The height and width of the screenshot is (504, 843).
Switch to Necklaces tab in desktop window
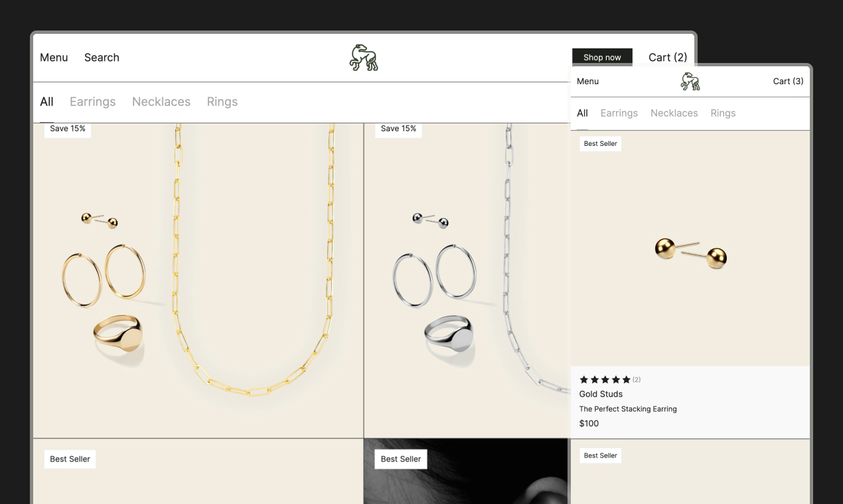pyautogui.click(x=161, y=101)
